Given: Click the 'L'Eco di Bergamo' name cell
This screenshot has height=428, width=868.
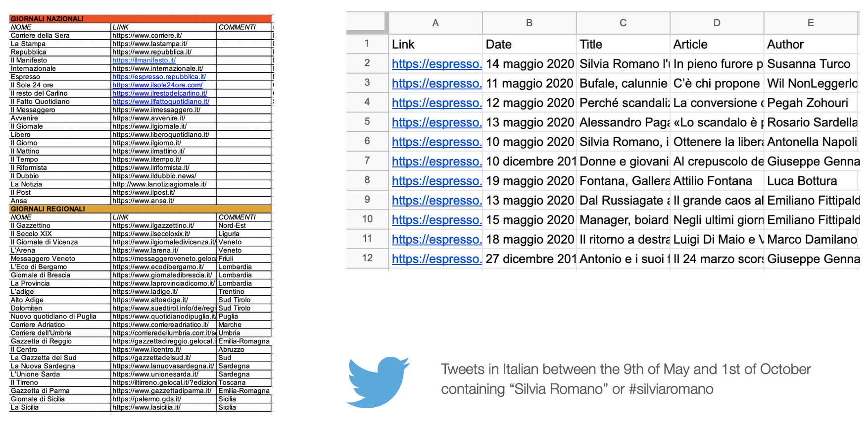Looking at the screenshot, I should (60, 267).
